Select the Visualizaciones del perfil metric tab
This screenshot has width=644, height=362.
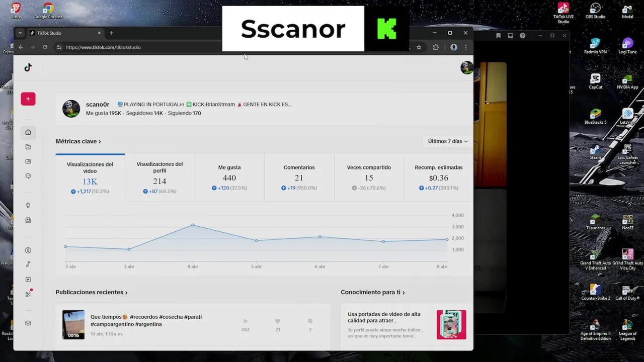click(159, 177)
